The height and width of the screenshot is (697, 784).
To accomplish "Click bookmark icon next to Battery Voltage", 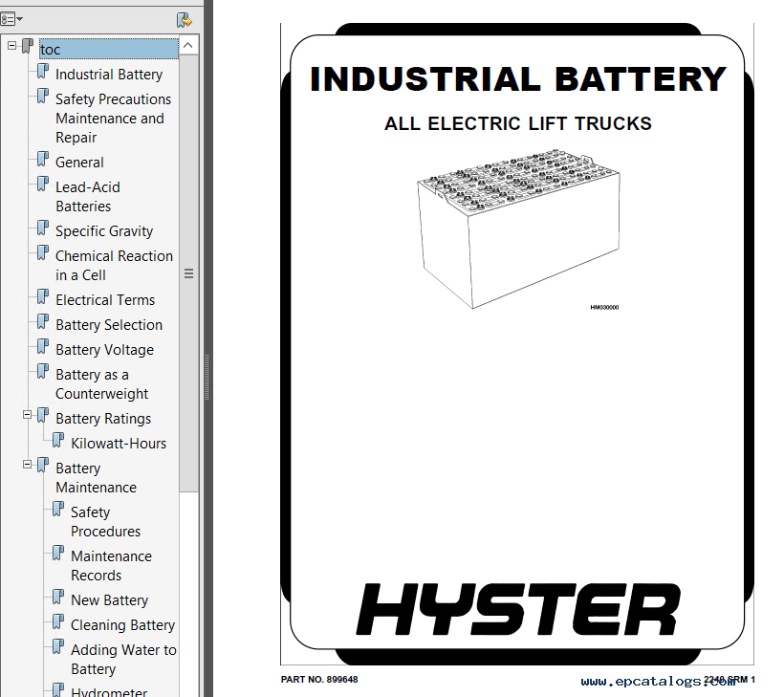I will [x=43, y=347].
